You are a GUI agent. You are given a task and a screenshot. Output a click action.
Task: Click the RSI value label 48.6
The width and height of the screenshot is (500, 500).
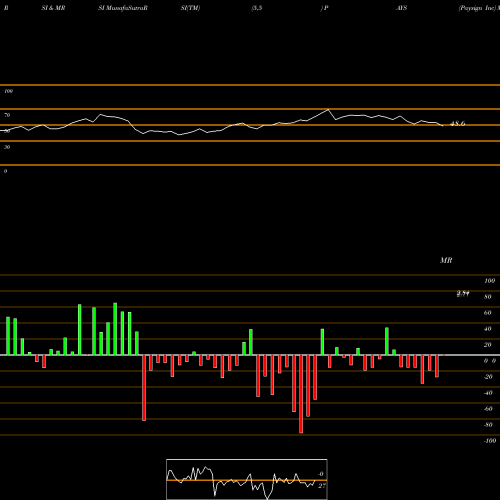click(x=457, y=124)
